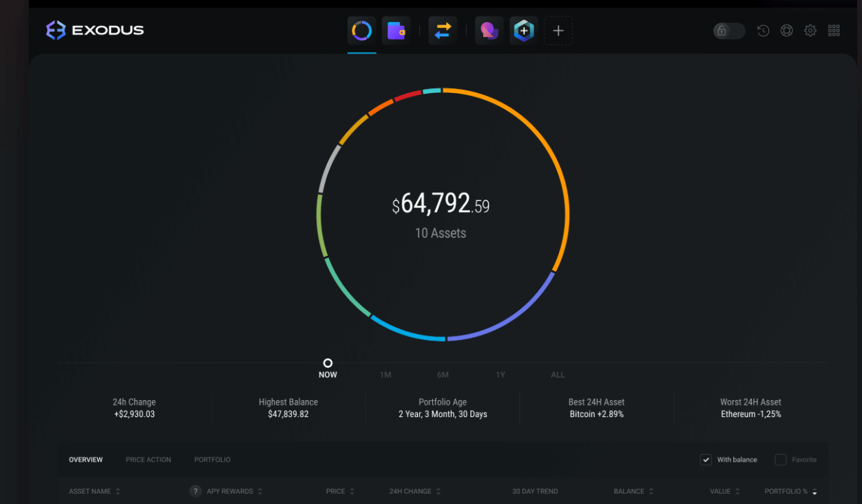862x504 pixels.
Task: Click the dashed plus to add an app
Action: point(558,30)
